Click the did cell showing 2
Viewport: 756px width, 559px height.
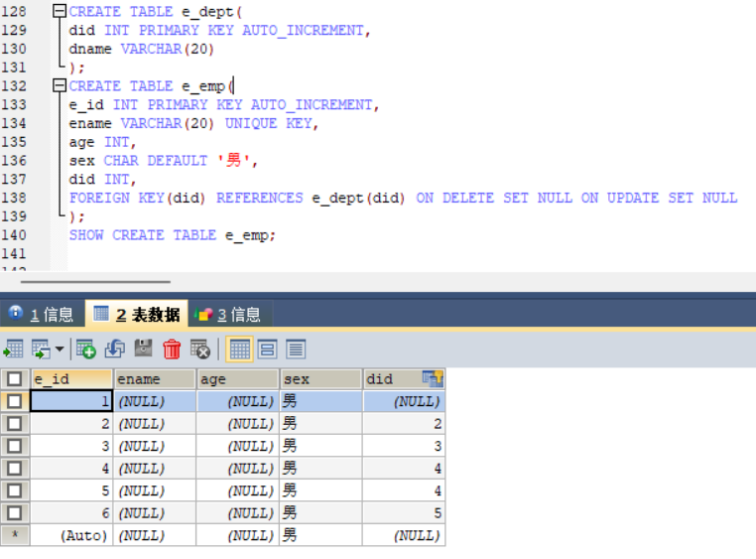tap(404, 424)
